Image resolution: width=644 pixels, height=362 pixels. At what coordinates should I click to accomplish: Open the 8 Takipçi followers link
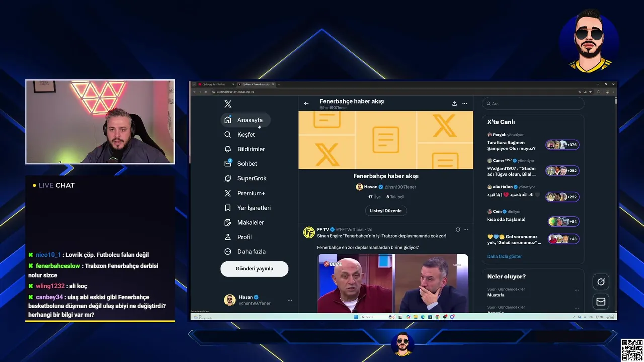tap(395, 197)
